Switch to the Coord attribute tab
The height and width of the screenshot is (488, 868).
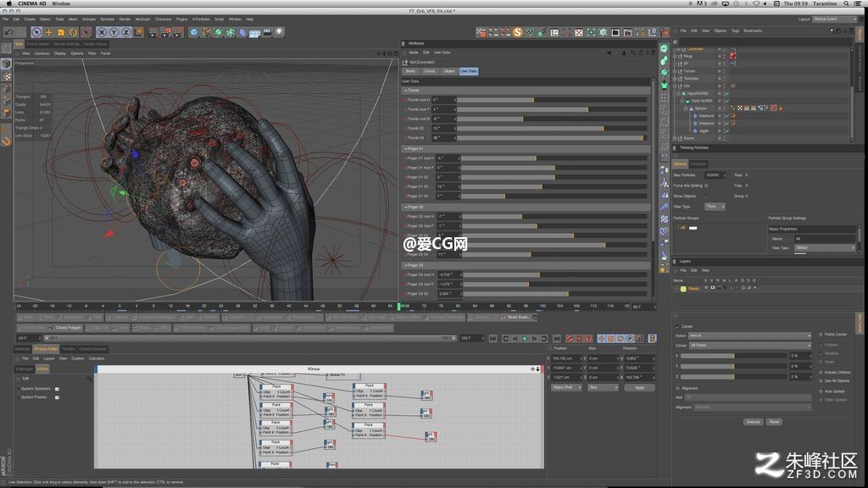pos(430,71)
